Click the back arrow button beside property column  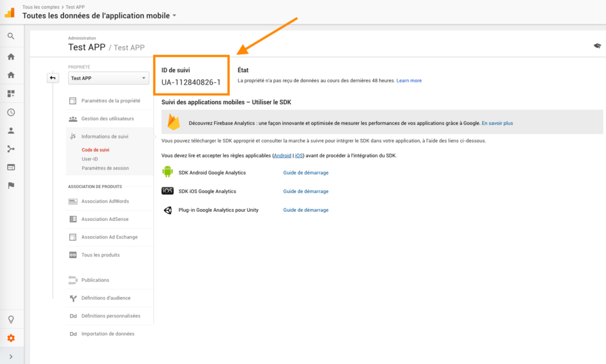click(x=53, y=78)
